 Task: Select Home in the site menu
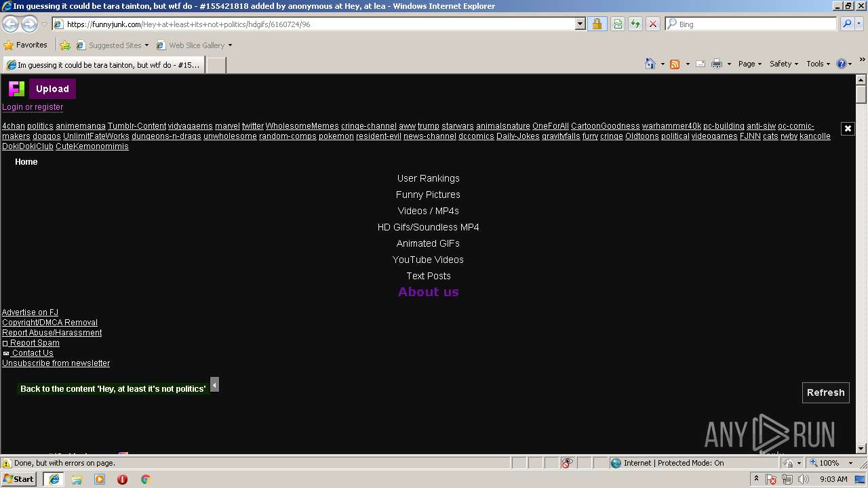coord(26,162)
